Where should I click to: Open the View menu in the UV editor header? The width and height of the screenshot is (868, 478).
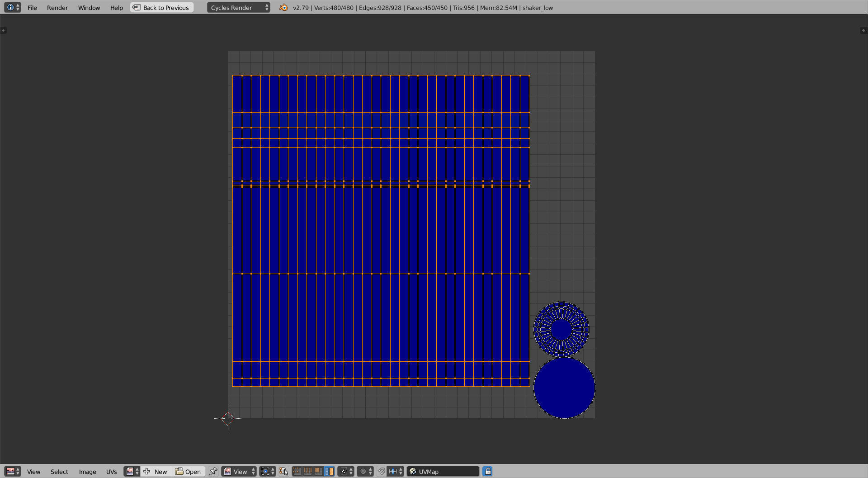pos(33,472)
